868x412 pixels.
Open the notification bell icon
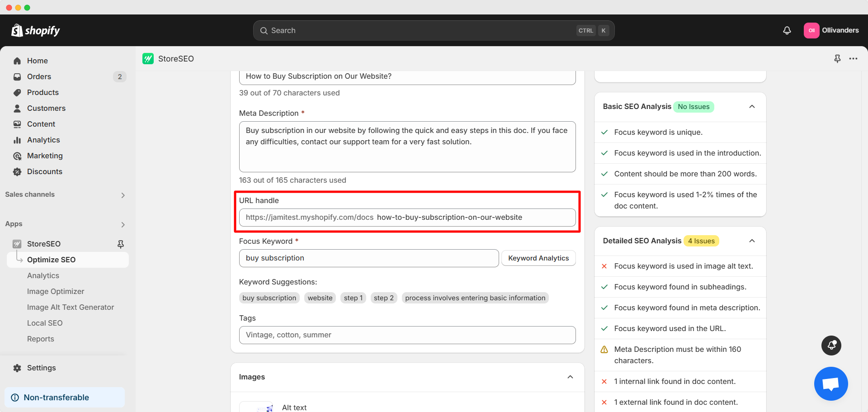click(x=787, y=30)
